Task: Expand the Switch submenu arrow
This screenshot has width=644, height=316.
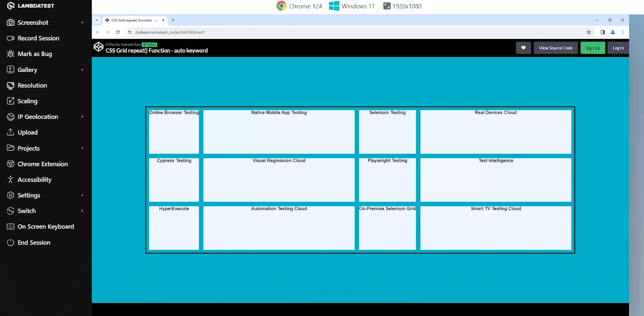Action: pos(82,211)
